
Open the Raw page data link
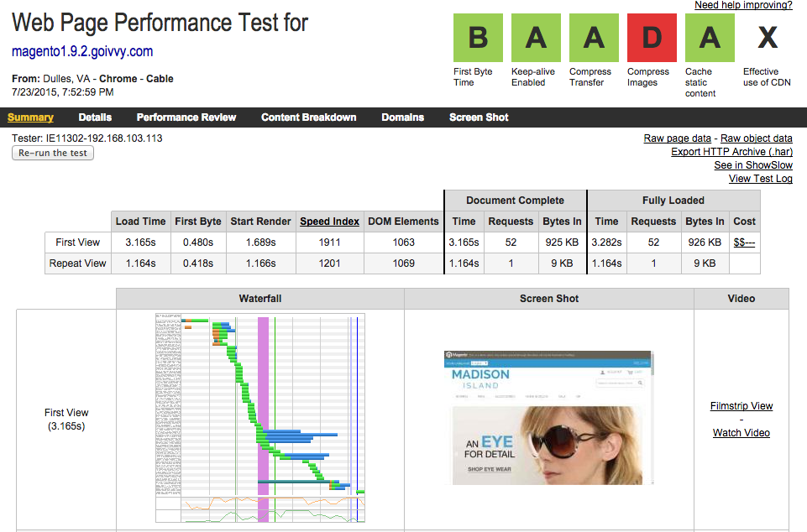[678, 138]
